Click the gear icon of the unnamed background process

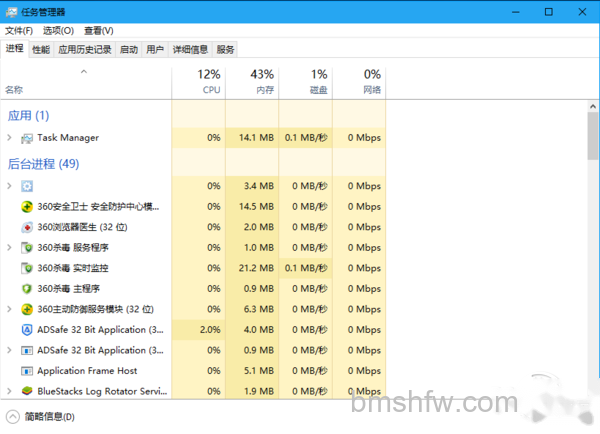pos(27,186)
